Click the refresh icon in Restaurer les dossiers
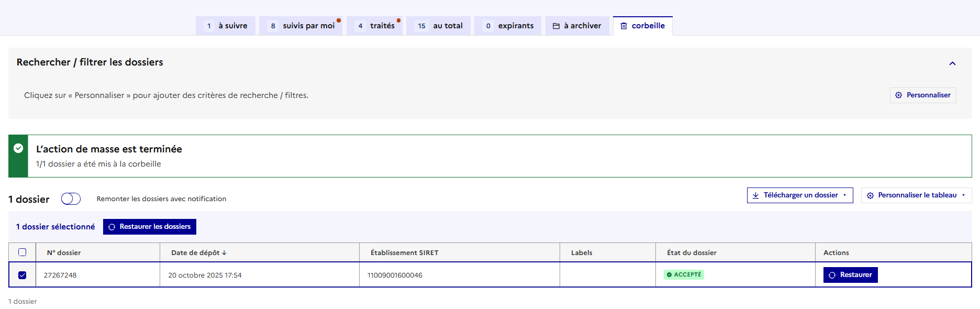This screenshot has width=980, height=309. pos(112,227)
